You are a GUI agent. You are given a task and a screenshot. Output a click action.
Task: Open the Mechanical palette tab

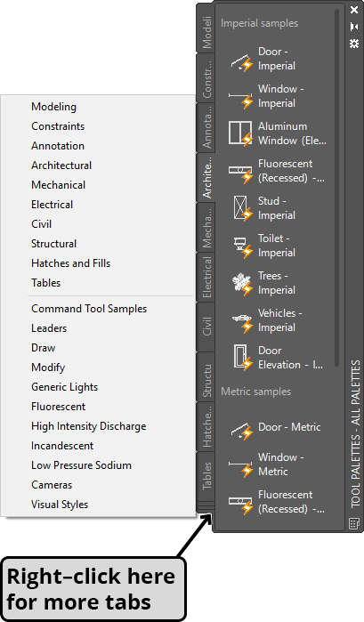(x=206, y=228)
